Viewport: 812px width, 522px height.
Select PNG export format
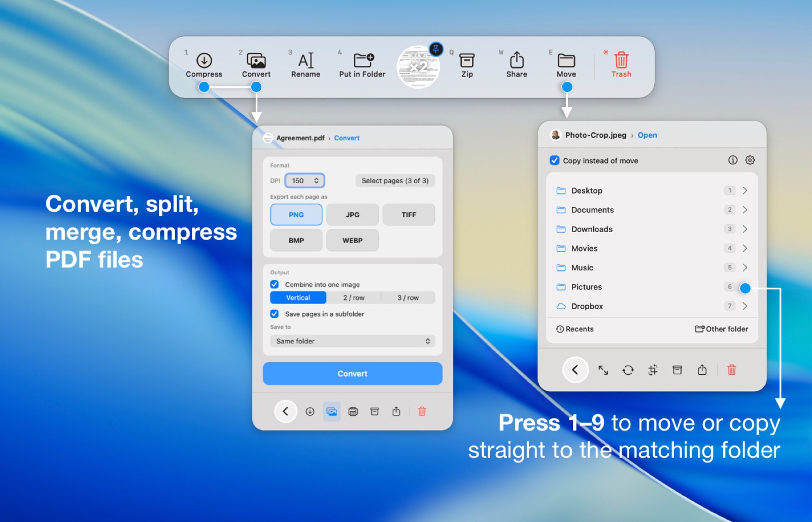click(296, 215)
